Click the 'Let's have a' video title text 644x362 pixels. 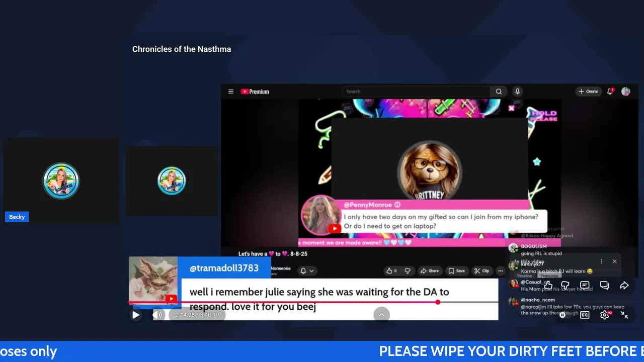[x=273, y=254]
